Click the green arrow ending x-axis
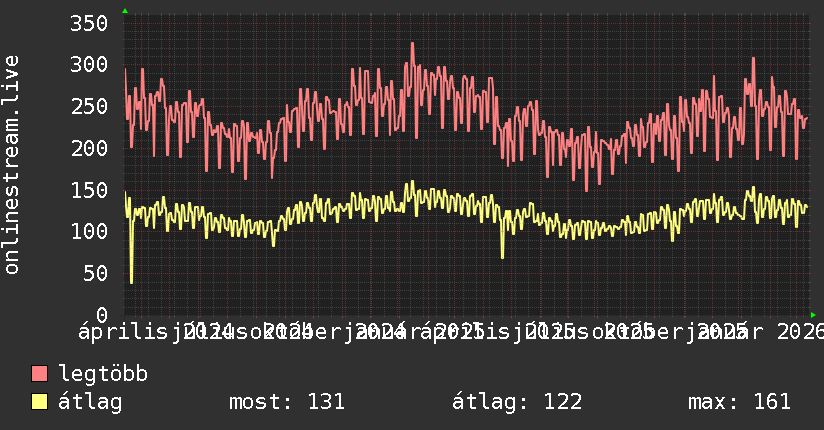The image size is (824, 430). 813,315
